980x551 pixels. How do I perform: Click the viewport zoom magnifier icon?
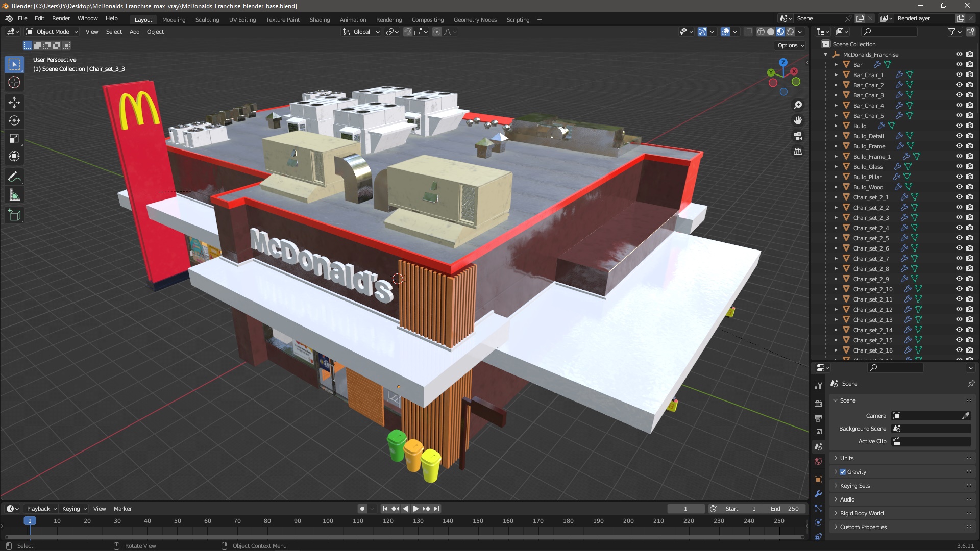798,105
